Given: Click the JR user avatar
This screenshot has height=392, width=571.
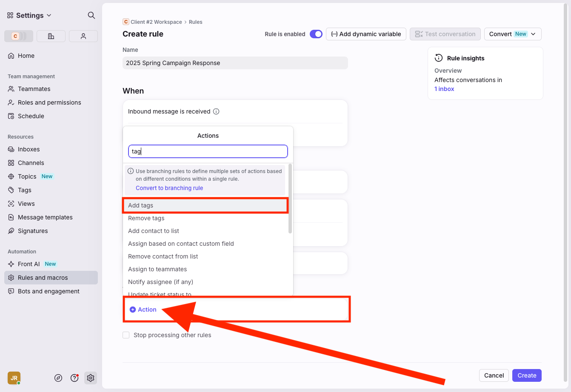Looking at the screenshot, I should (14, 378).
